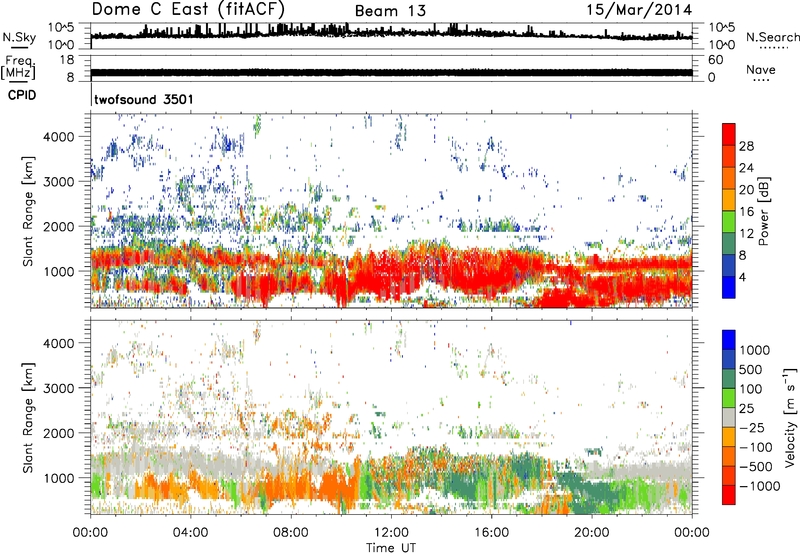Click the '28' power colorbar tick
Image resolution: width=800 pixels, height=554 pixels.
[x=746, y=146]
